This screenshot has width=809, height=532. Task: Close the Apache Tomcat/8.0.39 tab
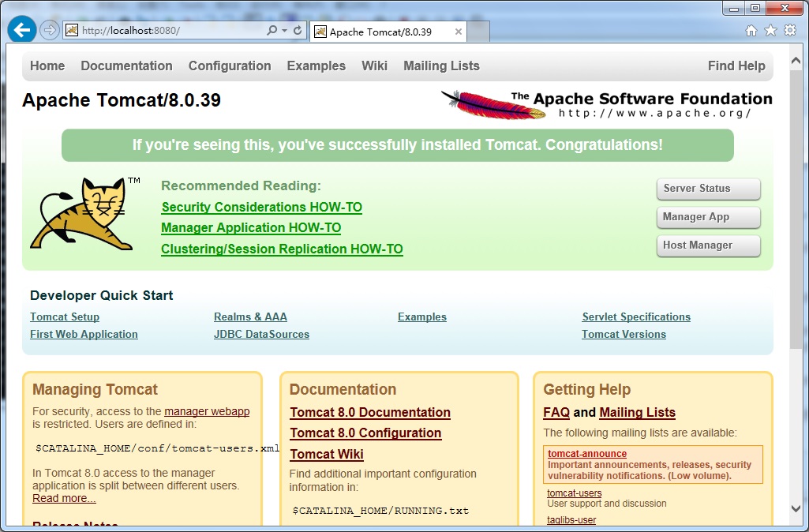458,32
